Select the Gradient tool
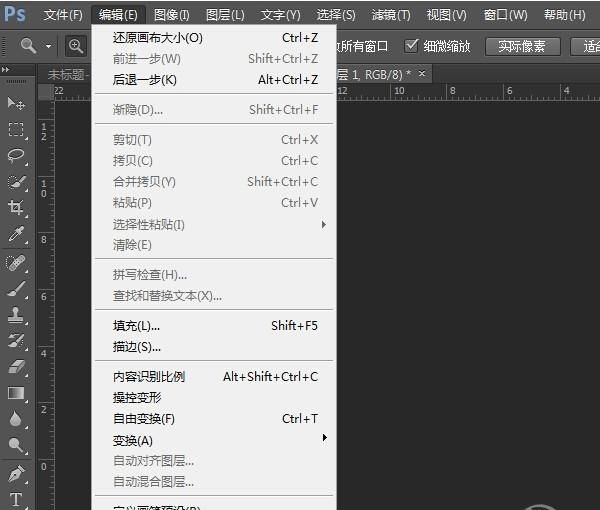Image resolution: width=600 pixels, height=510 pixels. [x=16, y=393]
